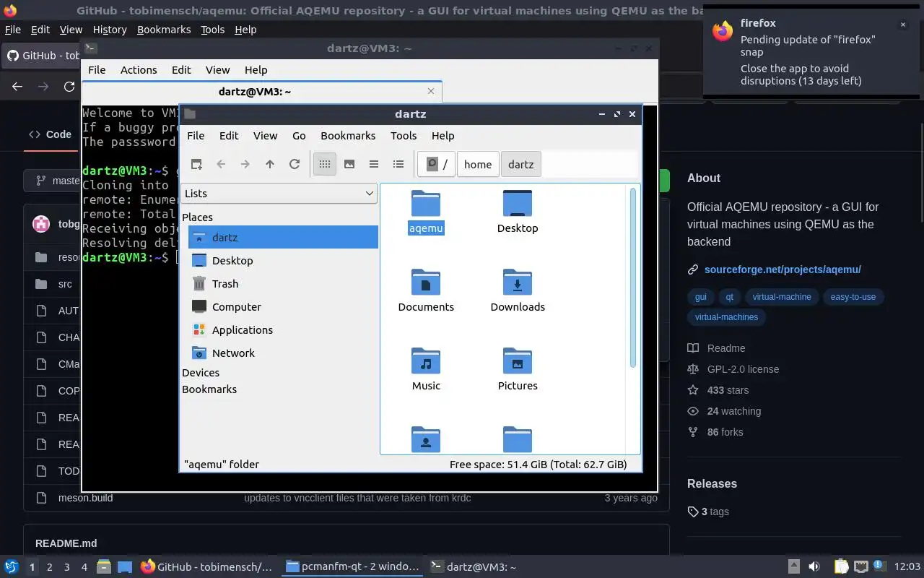This screenshot has width=924, height=578.
Task: Click the clipboard icon in system tray
Action: 842,567
